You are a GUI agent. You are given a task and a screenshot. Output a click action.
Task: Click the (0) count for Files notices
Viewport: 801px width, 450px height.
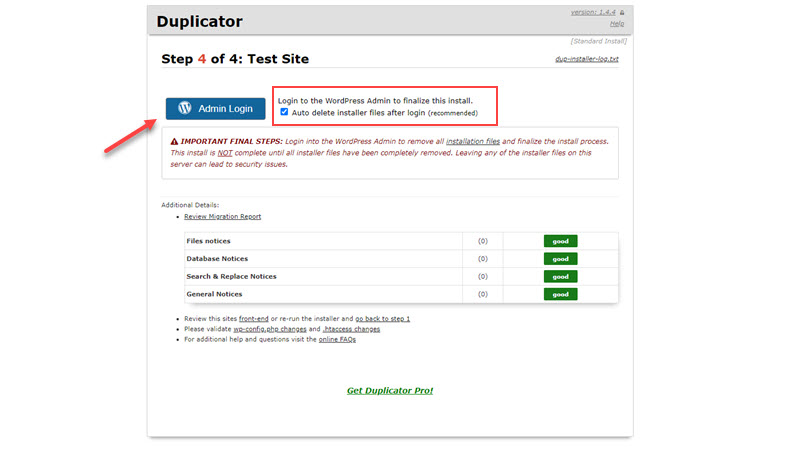(483, 241)
